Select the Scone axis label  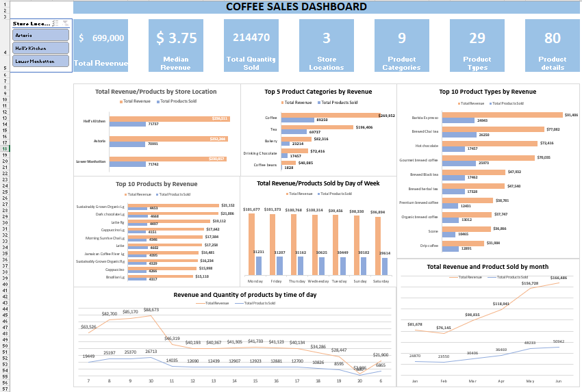pyautogui.click(x=433, y=231)
